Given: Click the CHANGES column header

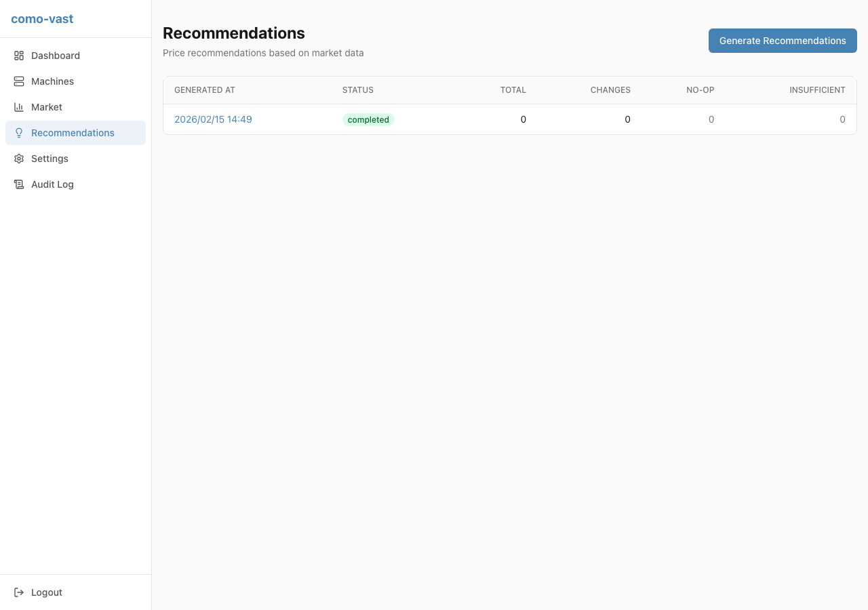Looking at the screenshot, I should (610, 90).
